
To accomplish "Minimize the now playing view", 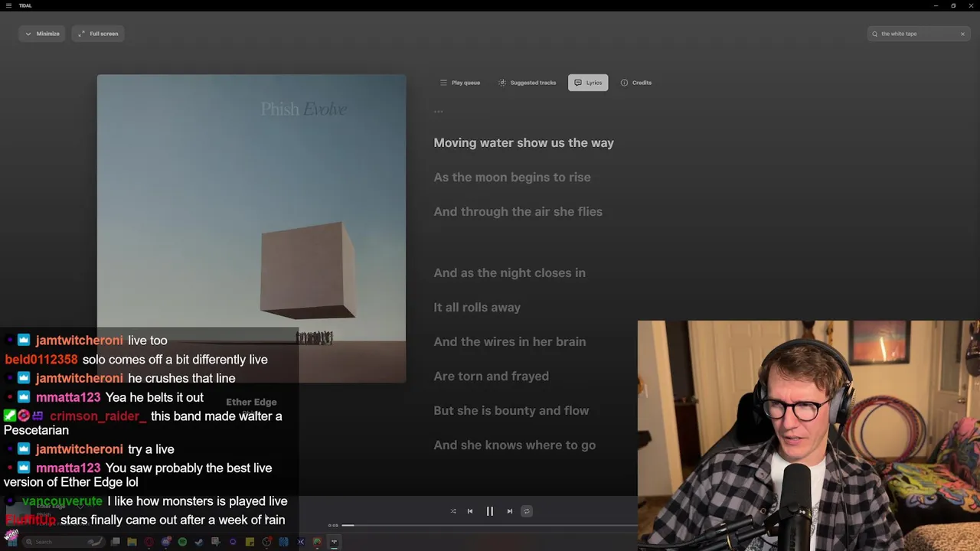I will point(42,34).
